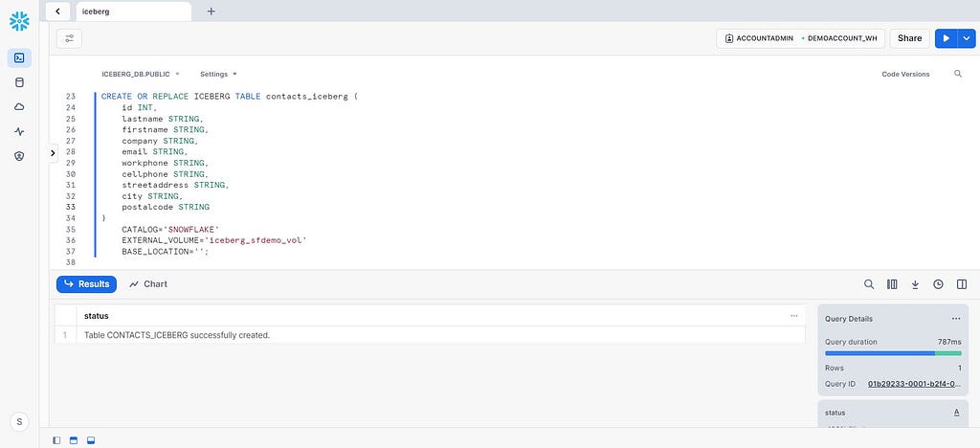Open Code Versions
This screenshot has width=980, height=448.
(905, 74)
